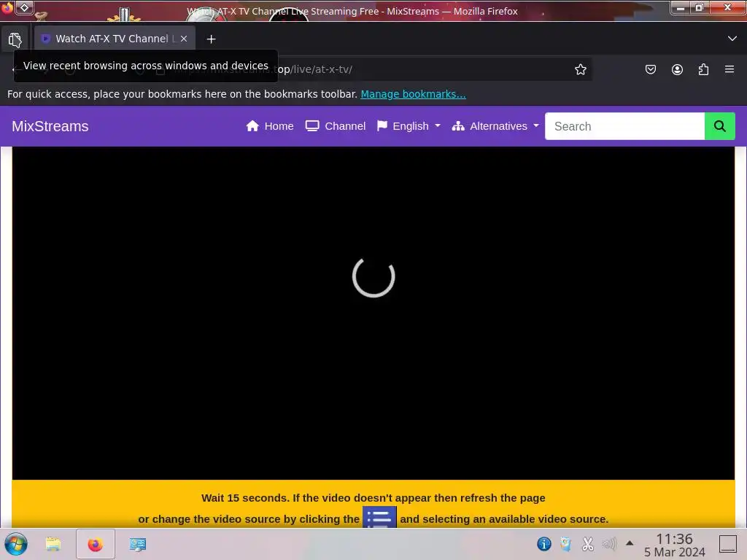Expand the Alternatives dropdown
The image size is (747, 560).
coord(495,126)
